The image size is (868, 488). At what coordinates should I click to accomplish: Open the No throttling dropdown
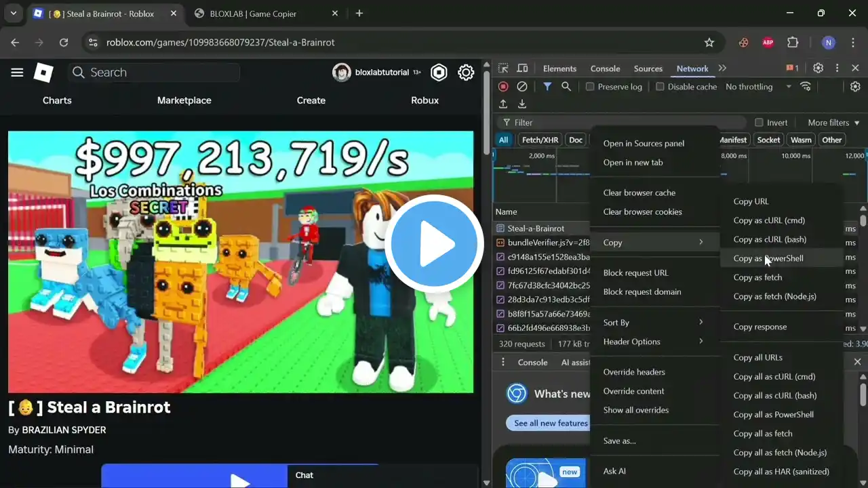(x=758, y=87)
